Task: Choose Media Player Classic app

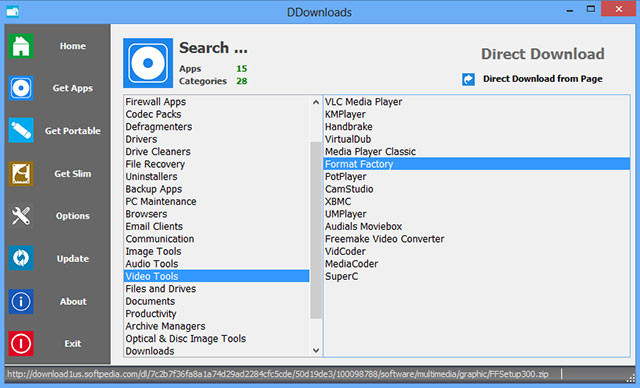Action: click(477, 151)
